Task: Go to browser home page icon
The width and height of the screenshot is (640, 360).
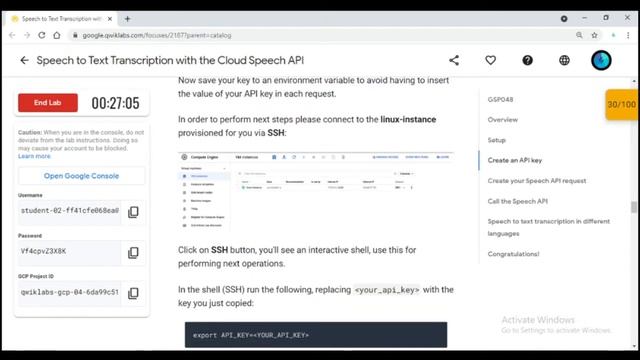Action: pyautogui.click(x=57, y=36)
